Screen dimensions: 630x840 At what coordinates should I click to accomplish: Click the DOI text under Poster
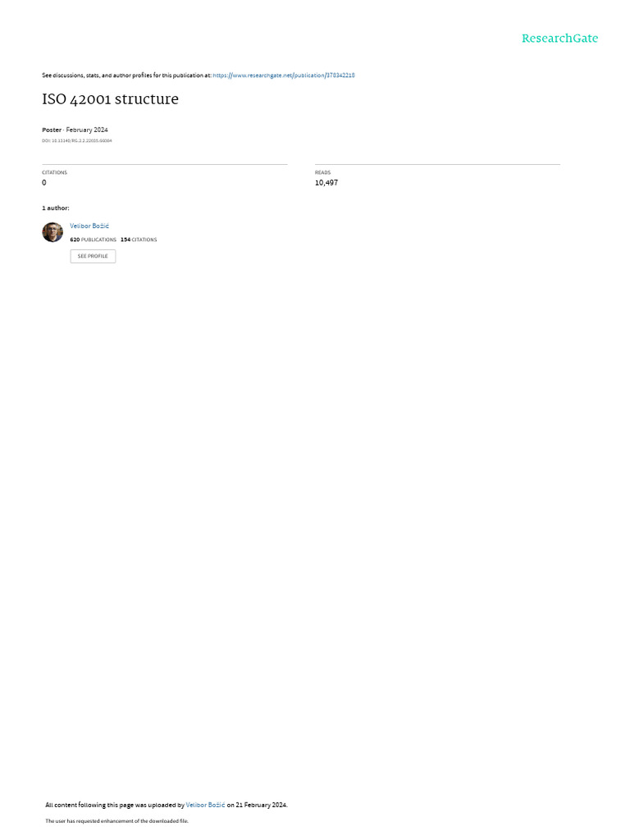(76, 141)
